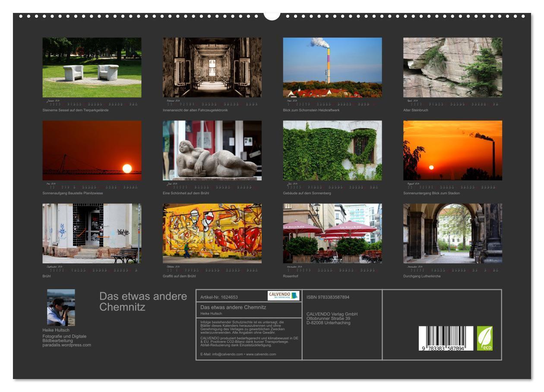This screenshot has width=544, height=392.
Task: Select the Sonnenaufgang Baustelle Planitzwiese photo
Action: pos(92,150)
